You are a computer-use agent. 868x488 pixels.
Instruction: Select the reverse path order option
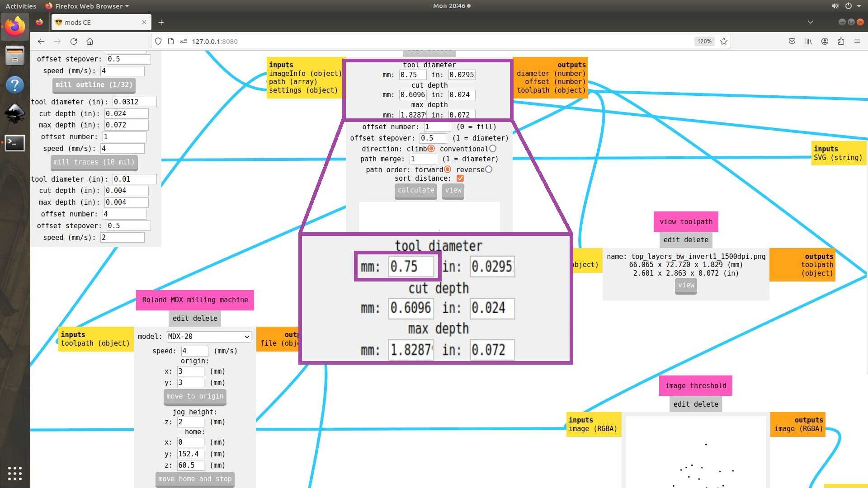(489, 169)
